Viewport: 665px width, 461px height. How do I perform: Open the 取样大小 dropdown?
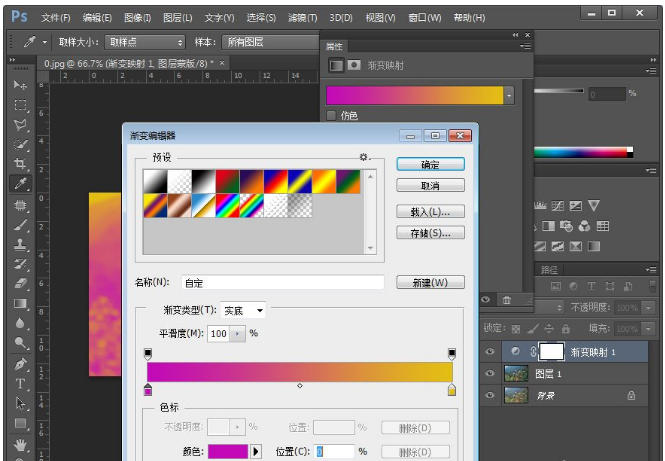[145, 42]
